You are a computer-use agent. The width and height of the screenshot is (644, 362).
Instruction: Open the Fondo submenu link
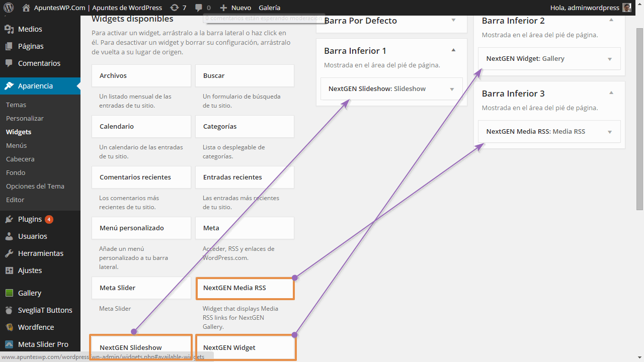click(16, 172)
